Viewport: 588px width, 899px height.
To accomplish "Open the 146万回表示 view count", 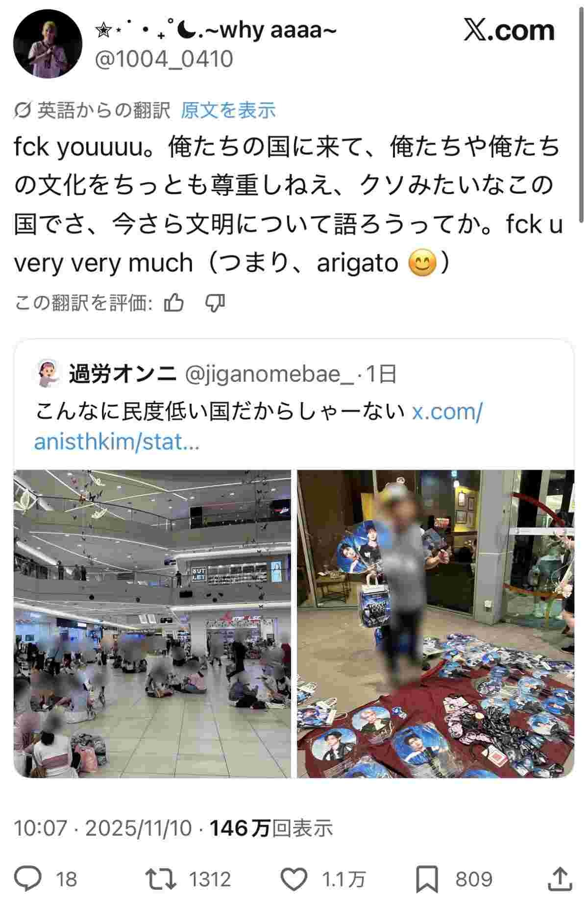I will pyautogui.click(x=271, y=827).
